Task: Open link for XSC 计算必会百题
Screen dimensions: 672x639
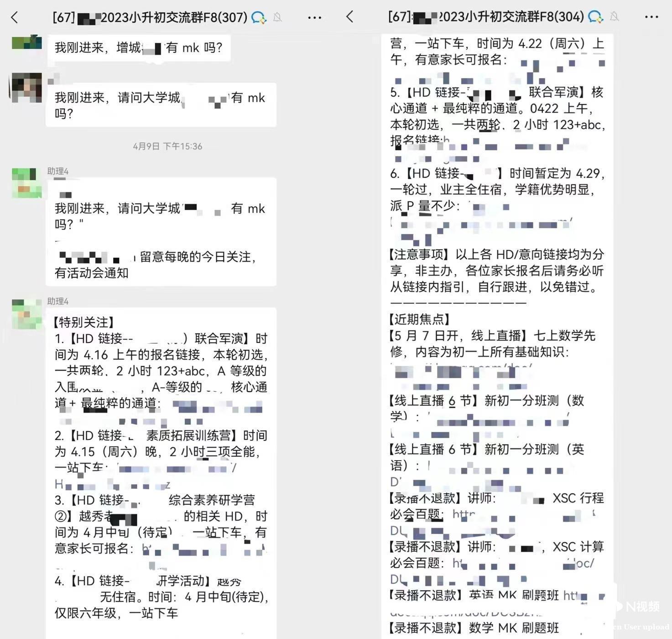Action: [x=492, y=571]
